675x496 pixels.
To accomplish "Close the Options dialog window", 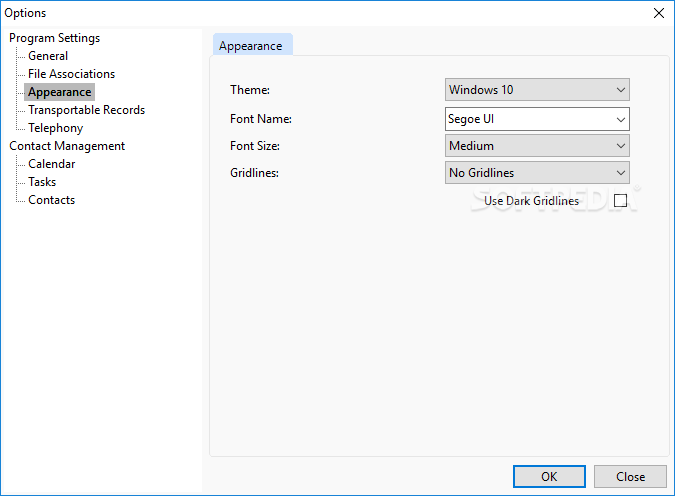I will click(659, 13).
